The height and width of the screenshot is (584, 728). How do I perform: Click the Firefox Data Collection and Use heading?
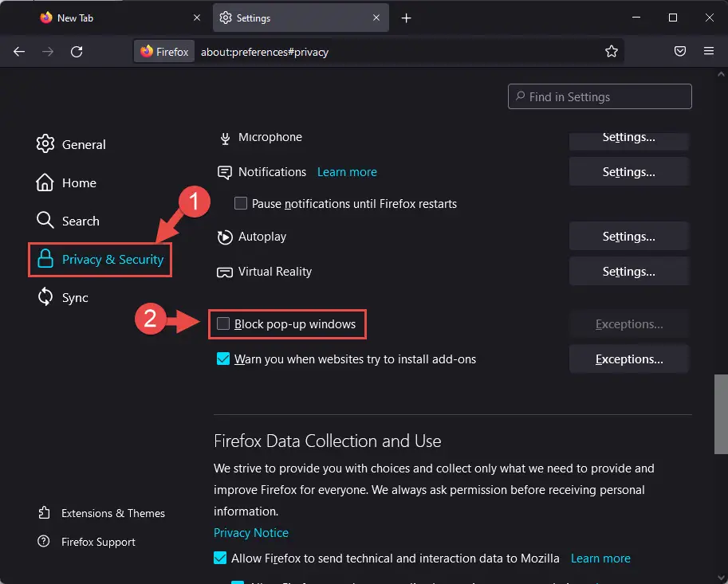tap(328, 441)
